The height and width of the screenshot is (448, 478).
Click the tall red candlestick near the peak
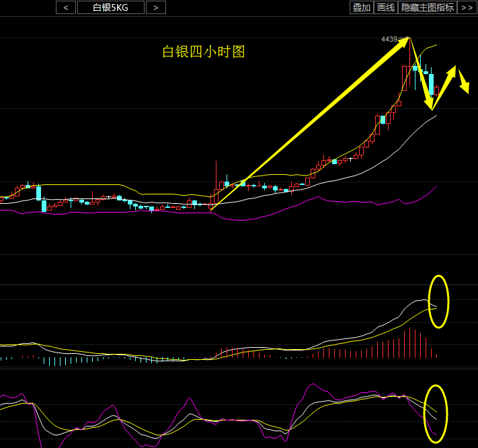pyautogui.click(x=405, y=77)
